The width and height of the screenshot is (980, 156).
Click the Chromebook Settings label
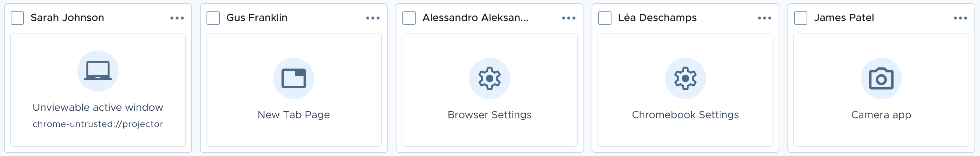(685, 115)
